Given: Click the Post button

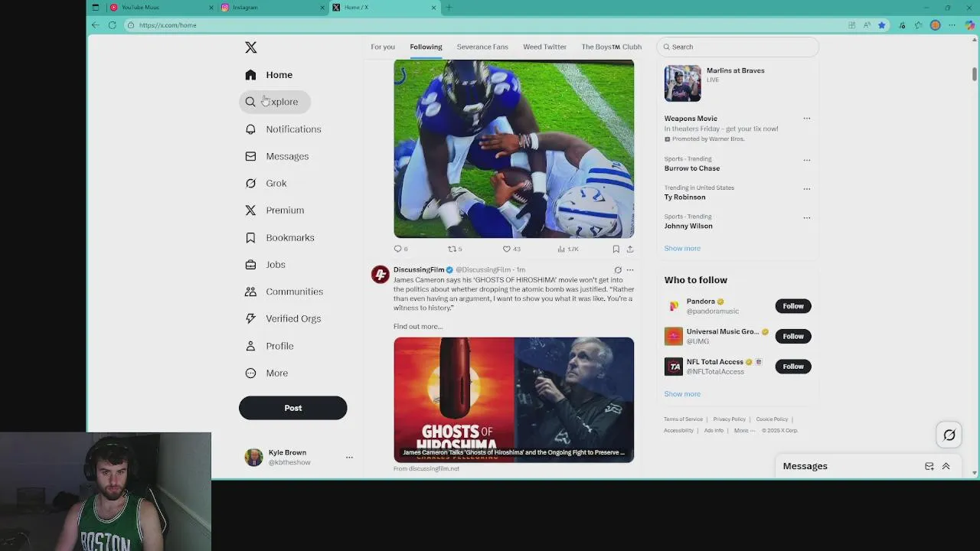Looking at the screenshot, I should point(292,408).
